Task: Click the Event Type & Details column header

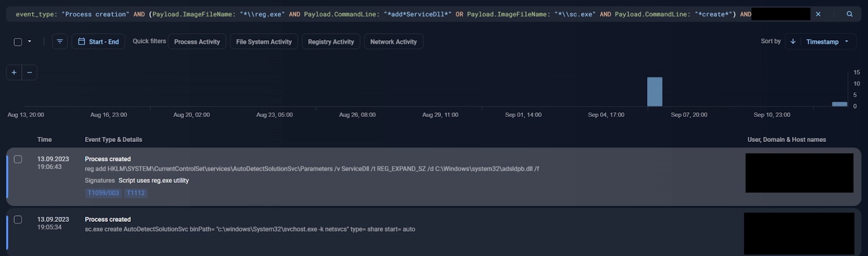Action: [113, 140]
